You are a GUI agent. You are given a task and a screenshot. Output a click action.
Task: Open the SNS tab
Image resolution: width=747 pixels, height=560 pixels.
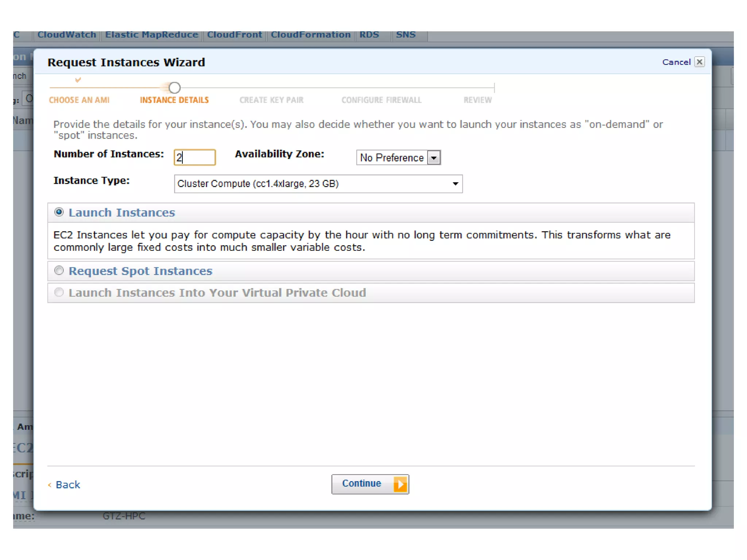click(x=406, y=35)
